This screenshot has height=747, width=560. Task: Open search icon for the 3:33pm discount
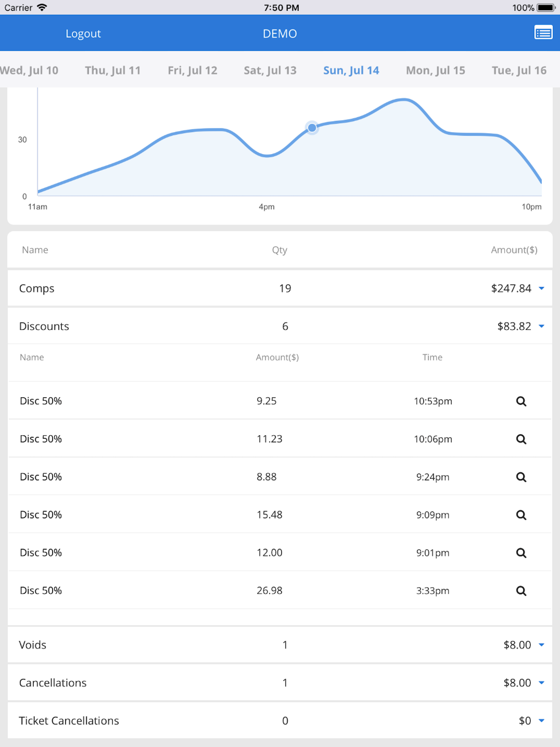[521, 590]
